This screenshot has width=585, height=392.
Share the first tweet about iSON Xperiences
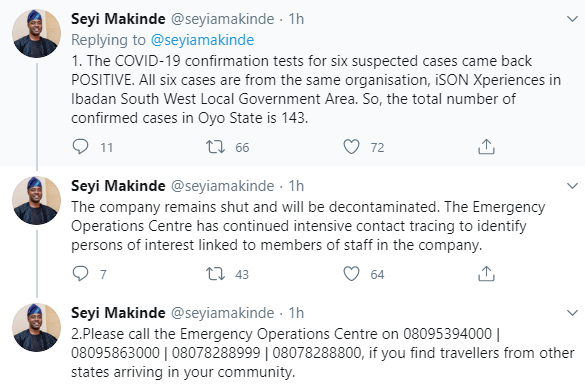coord(486,147)
